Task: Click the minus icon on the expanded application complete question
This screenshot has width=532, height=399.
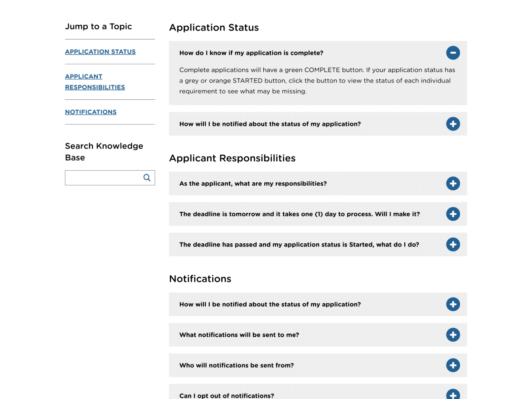Action: pos(453,53)
